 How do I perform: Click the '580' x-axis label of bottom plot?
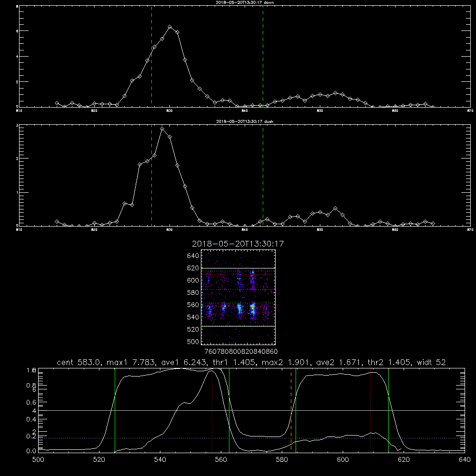coord(282,460)
